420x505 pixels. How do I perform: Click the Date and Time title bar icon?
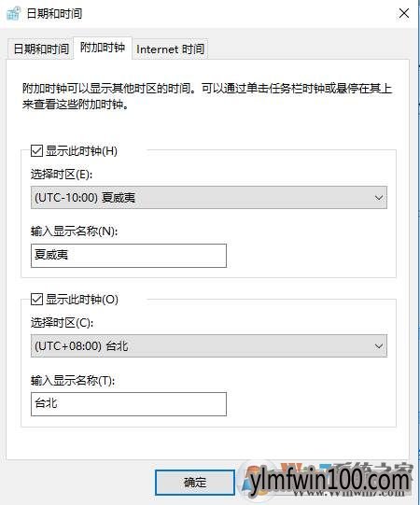pos(13,13)
